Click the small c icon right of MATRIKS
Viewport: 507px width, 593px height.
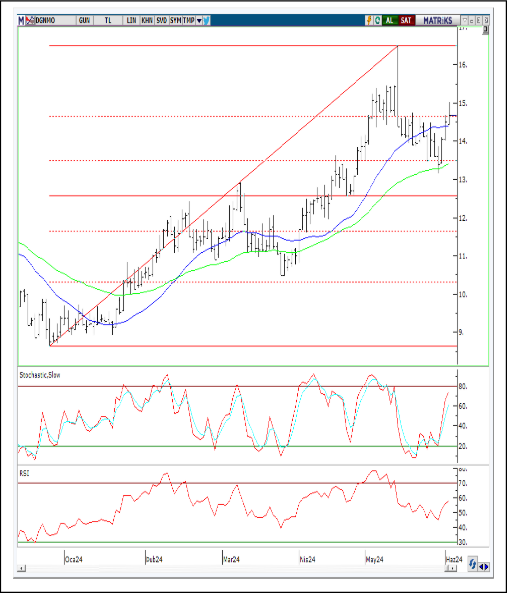tap(472, 20)
